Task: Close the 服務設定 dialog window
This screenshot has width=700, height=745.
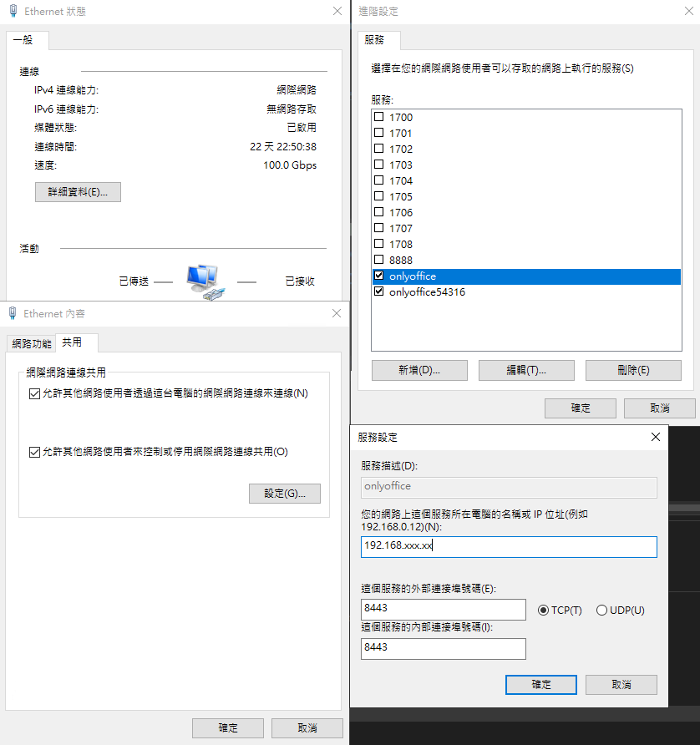Action: pos(656,437)
